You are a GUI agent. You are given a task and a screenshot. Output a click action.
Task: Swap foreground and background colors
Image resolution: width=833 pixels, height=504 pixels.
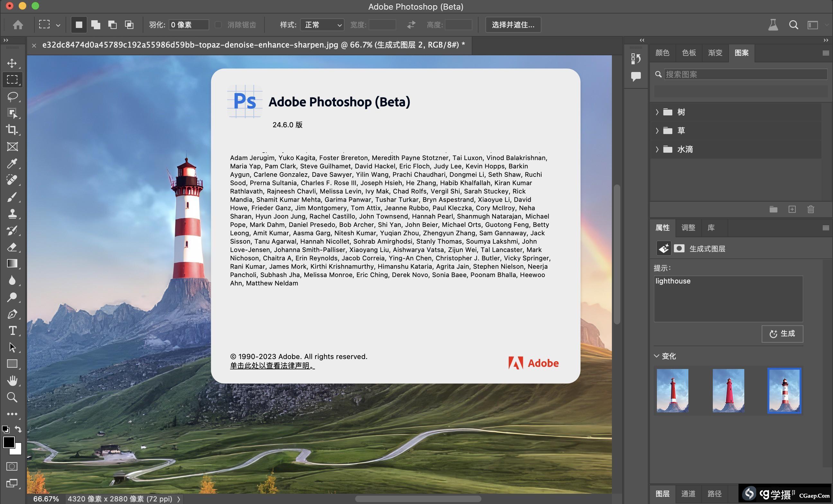point(18,429)
